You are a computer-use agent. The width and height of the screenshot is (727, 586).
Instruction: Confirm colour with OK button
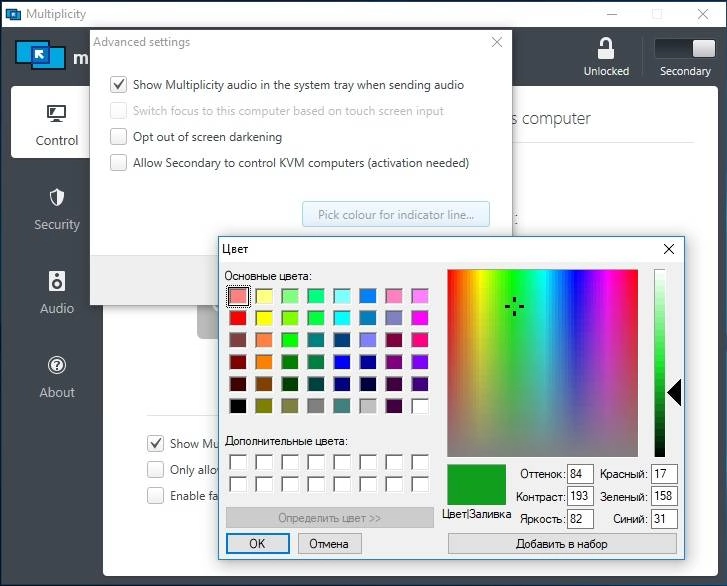[257, 543]
